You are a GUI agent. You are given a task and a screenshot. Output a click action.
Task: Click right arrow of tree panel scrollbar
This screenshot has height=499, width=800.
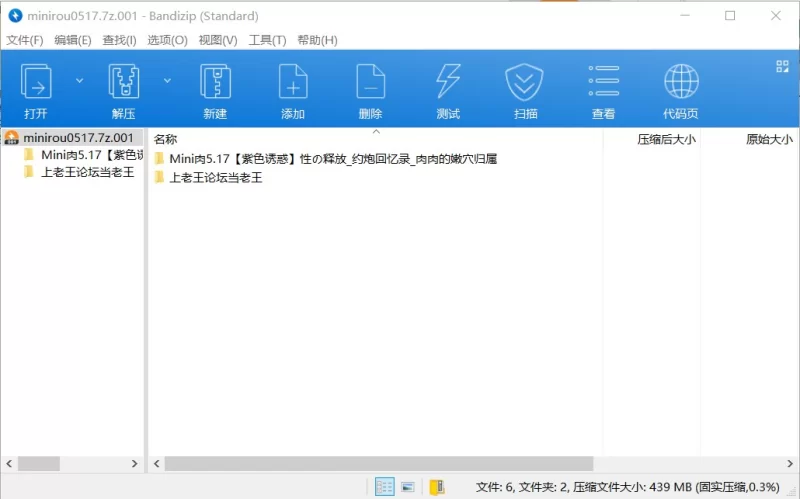click(x=135, y=463)
